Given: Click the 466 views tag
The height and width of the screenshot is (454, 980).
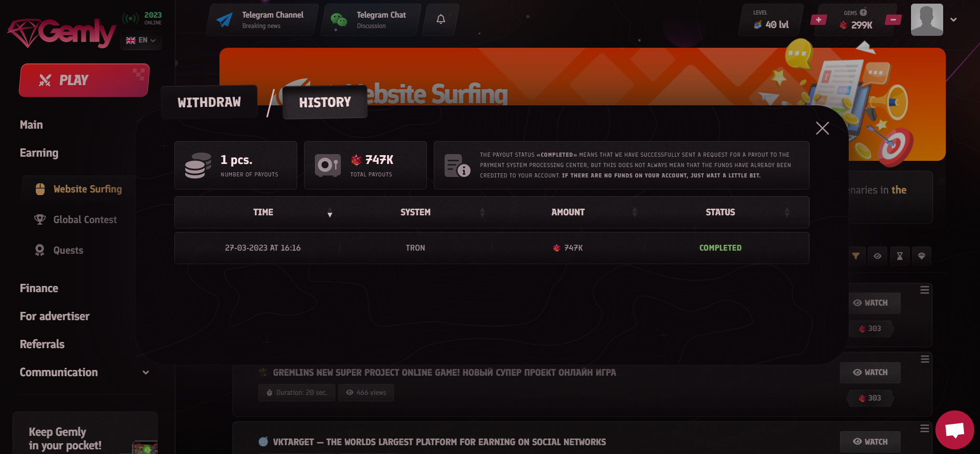Looking at the screenshot, I should pyautogui.click(x=366, y=393).
